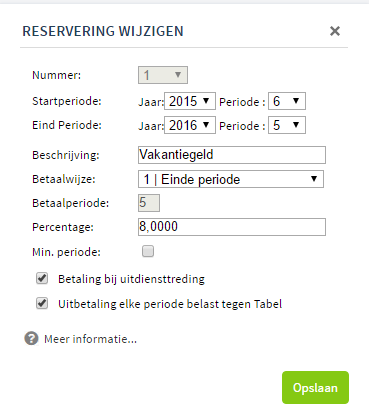This screenshot has height=419, width=369.
Task: Open the Startperiode Jaar 2015 dropdown
Action: (190, 101)
